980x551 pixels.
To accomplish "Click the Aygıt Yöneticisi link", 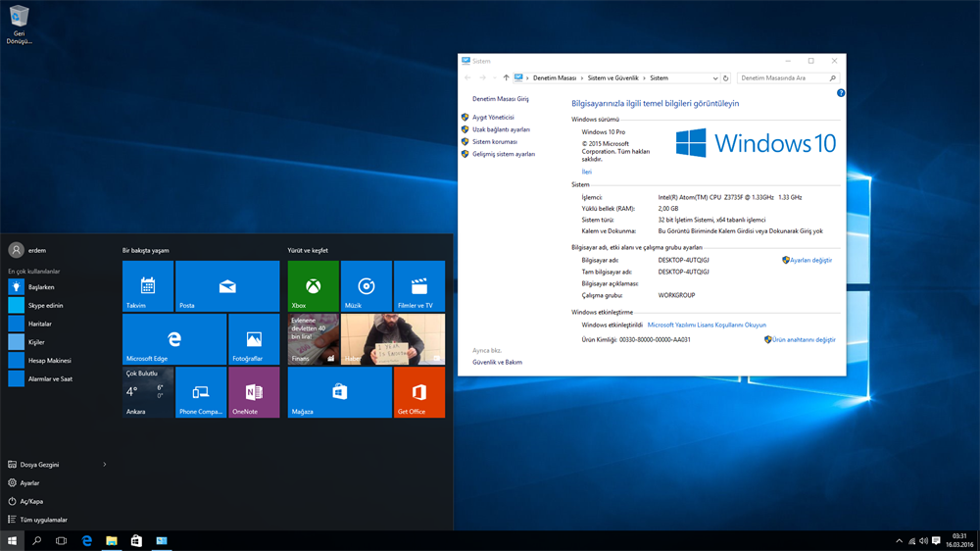I will click(493, 117).
